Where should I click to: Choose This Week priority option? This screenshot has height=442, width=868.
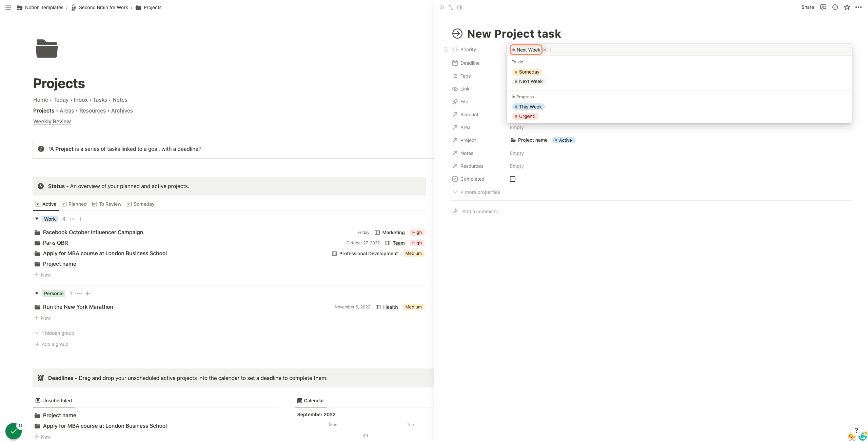pos(528,107)
